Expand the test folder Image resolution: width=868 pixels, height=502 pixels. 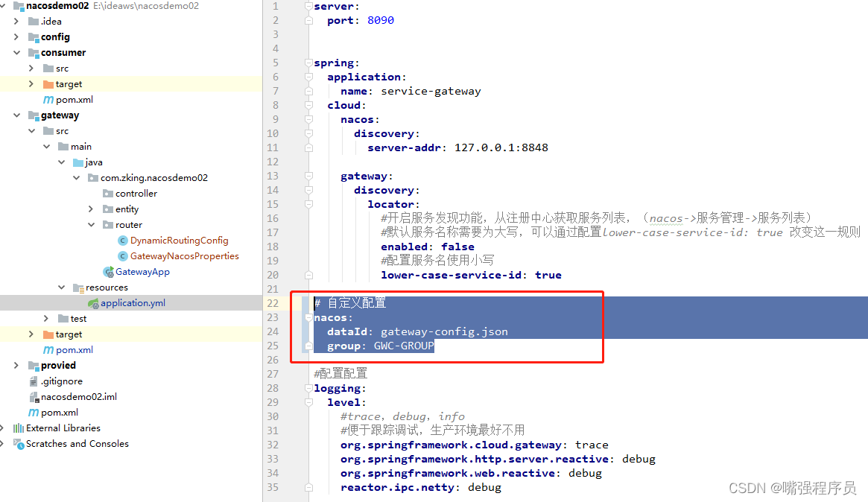(x=46, y=319)
